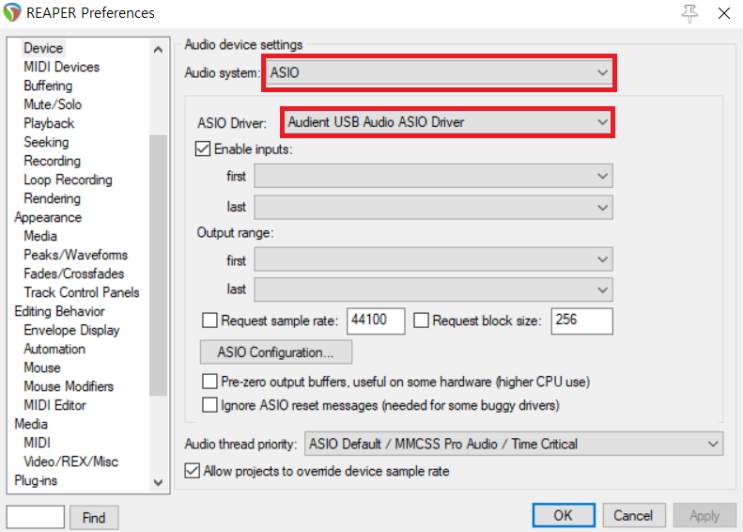Screen dimensions: 743x532
Task: Click the preferences search input field
Action: point(36,517)
